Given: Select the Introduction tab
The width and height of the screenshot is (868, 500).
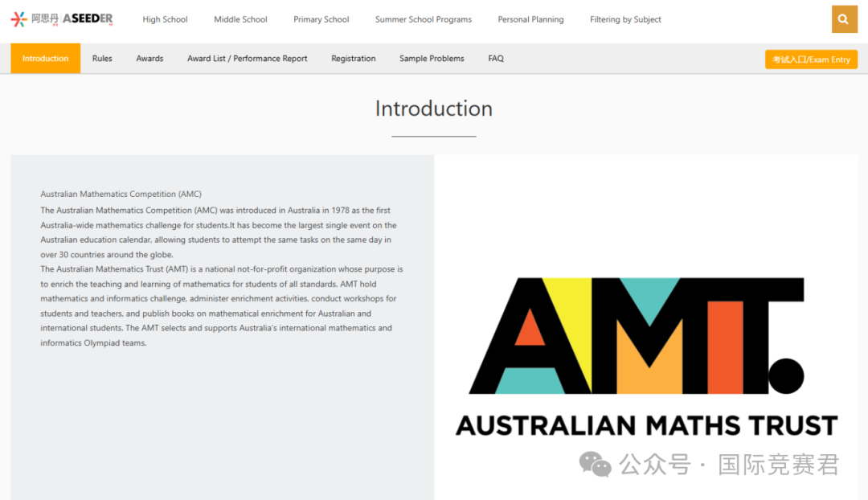Looking at the screenshot, I should (45, 58).
